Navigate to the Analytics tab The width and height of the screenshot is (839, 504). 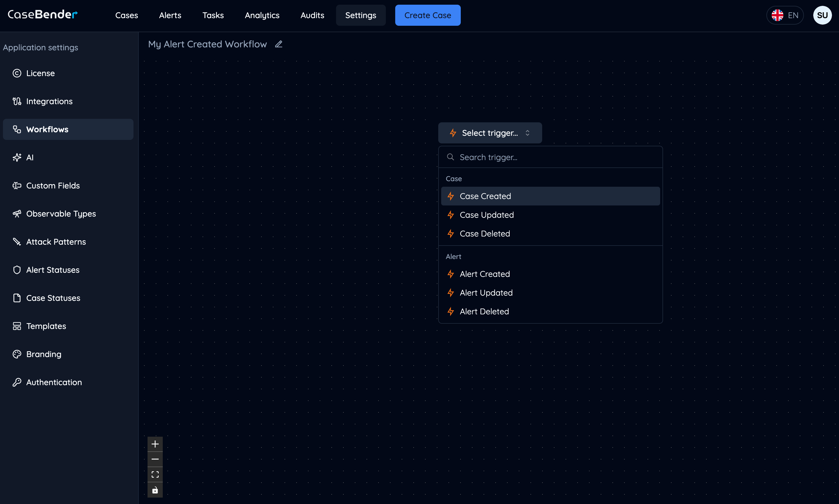262,15
